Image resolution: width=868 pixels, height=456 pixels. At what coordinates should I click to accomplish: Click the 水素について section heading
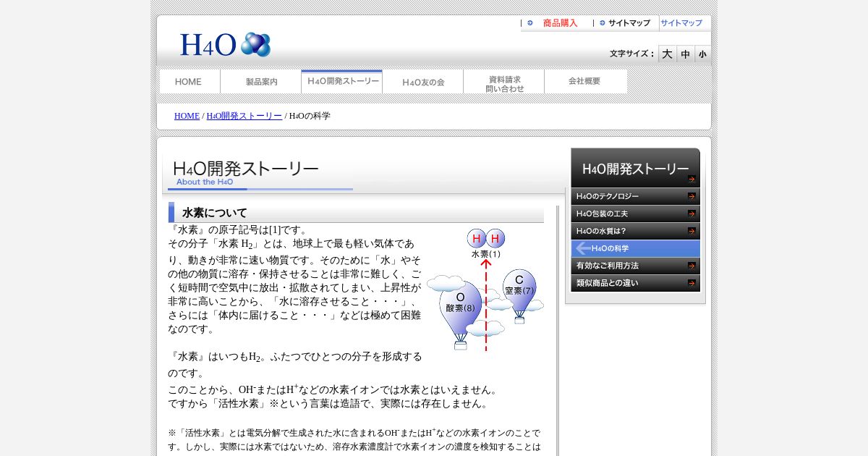[x=356, y=213]
